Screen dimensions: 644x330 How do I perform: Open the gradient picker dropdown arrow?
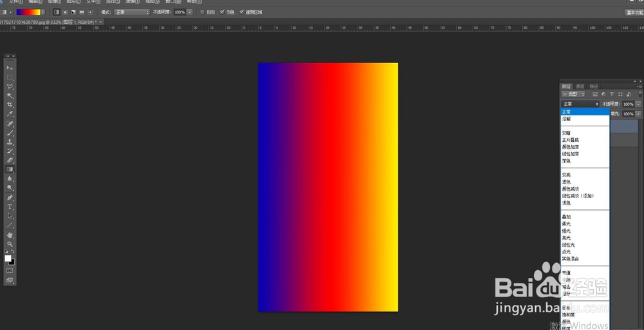coord(43,12)
